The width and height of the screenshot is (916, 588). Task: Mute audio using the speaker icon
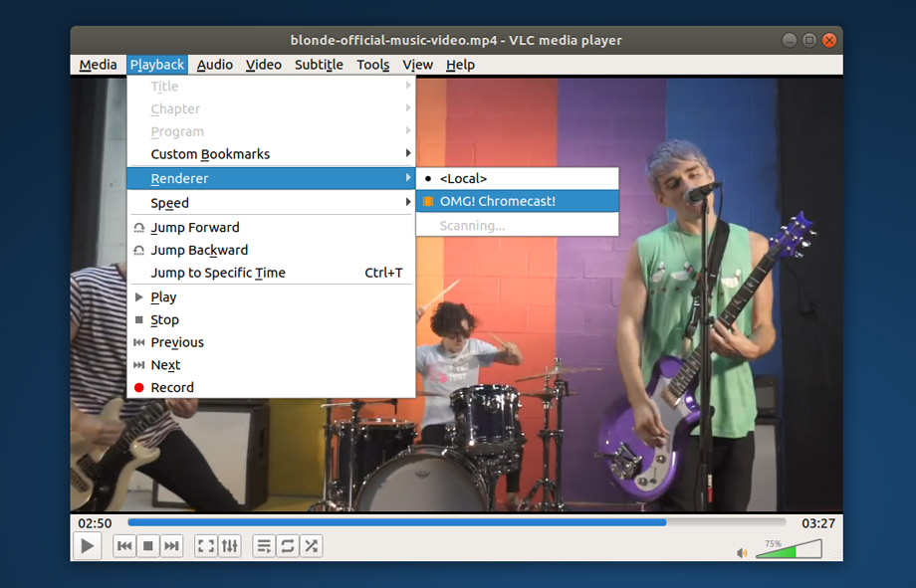click(742, 552)
